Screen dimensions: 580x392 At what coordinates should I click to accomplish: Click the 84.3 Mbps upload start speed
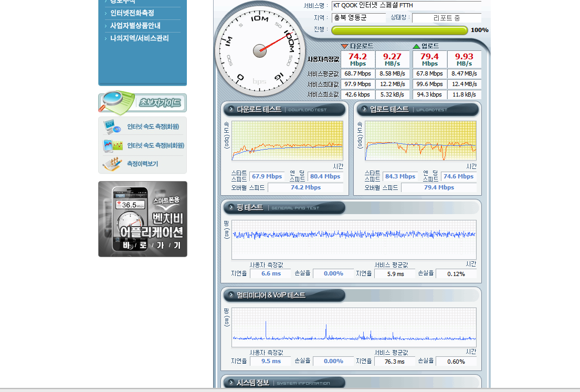400,176
